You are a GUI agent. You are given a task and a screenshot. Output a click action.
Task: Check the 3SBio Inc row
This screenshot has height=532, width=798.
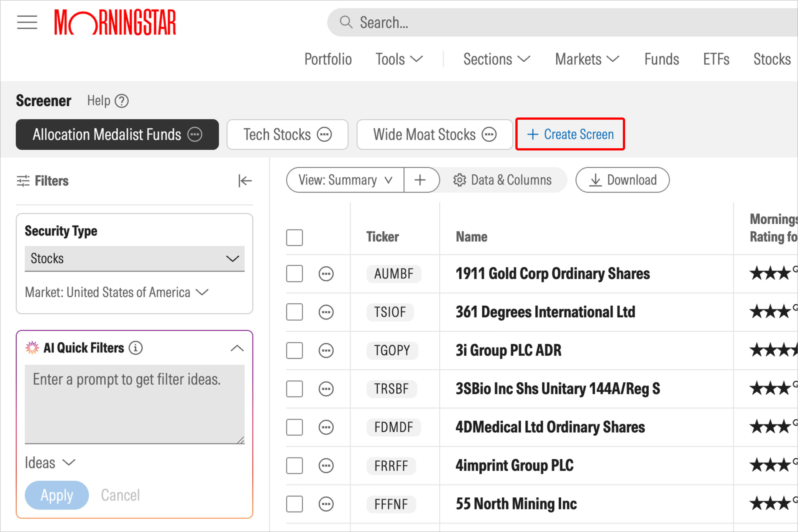tap(295, 389)
